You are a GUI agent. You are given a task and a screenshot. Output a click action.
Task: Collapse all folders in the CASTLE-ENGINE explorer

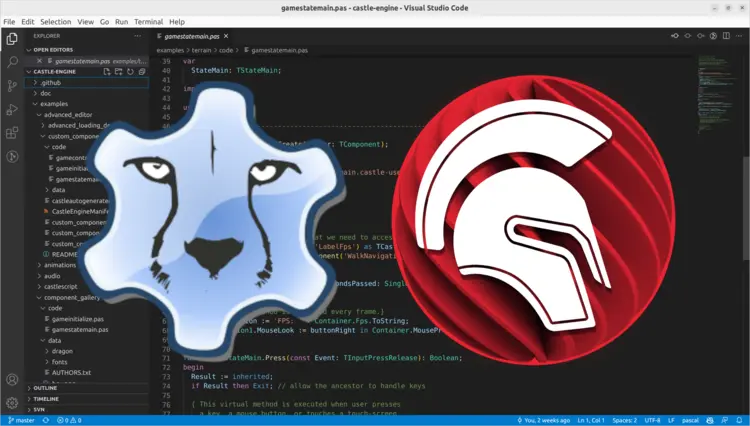pyautogui.click(x=142, y=72)
